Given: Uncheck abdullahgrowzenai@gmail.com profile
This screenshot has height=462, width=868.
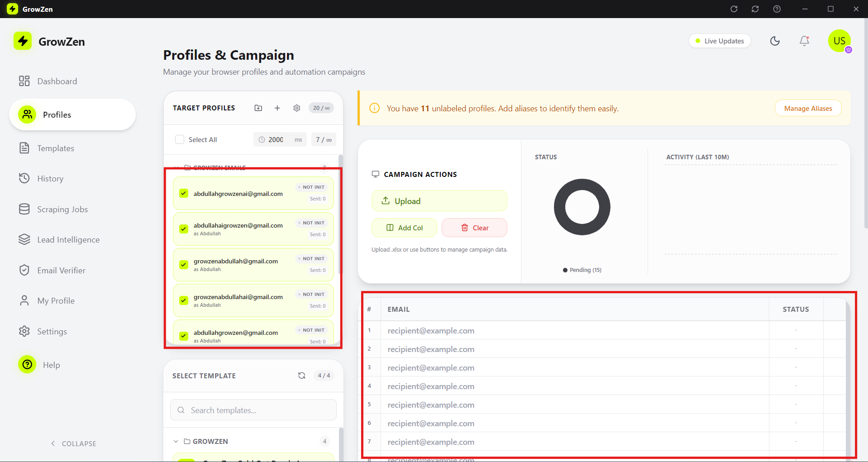Looking at the screenshot, I should pos(183,193).
